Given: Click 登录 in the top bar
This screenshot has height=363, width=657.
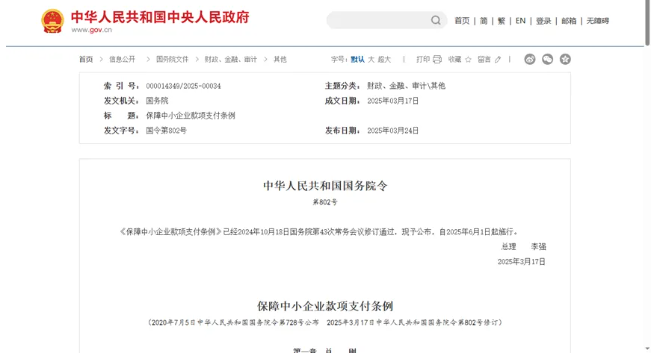Looking at the screenshot, I should point(543,21).
